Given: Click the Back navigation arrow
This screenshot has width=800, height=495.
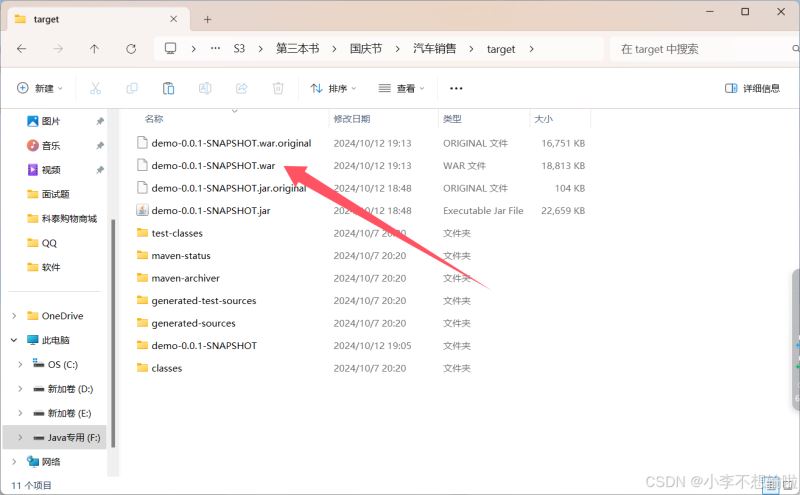Looking at the screenshot, I should click(x=21, y=49).
